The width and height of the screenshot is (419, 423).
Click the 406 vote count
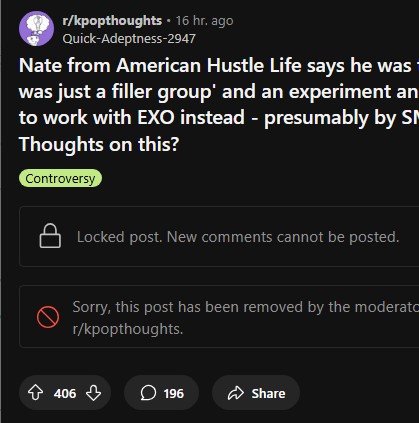point(65,393)
